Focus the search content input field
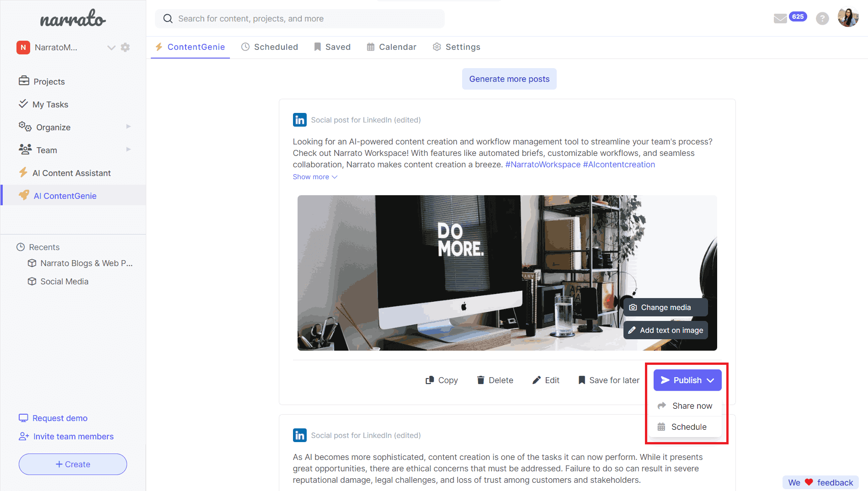The width and height of the screenshot is (868, 491). [x=299, y=19]
